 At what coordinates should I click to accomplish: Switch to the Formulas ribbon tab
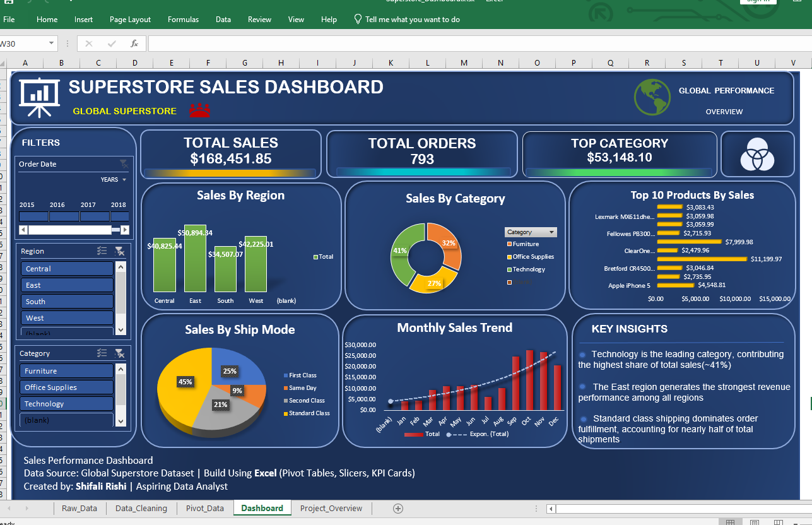pos(183,19)
